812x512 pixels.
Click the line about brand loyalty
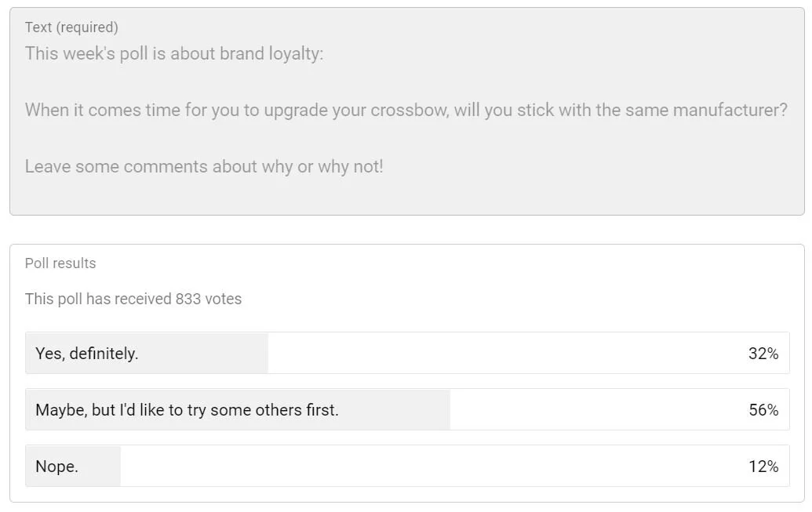pos(173,54)
